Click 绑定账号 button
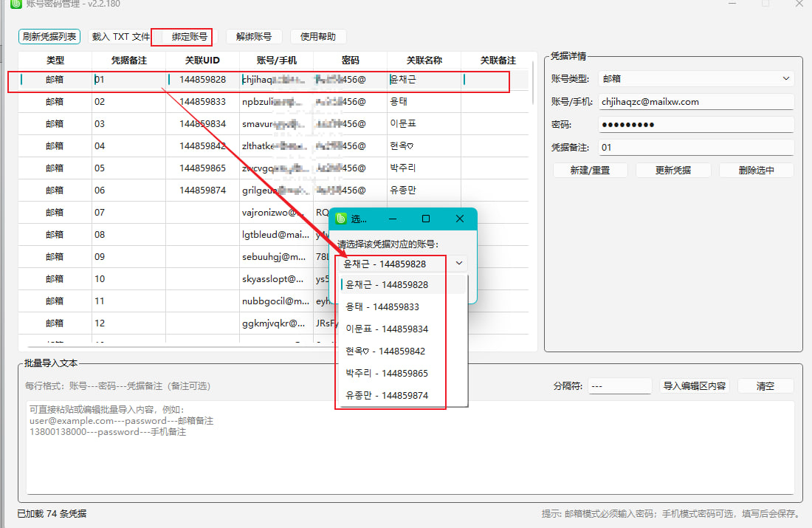The image size is (812, 528). pos(190,37)
